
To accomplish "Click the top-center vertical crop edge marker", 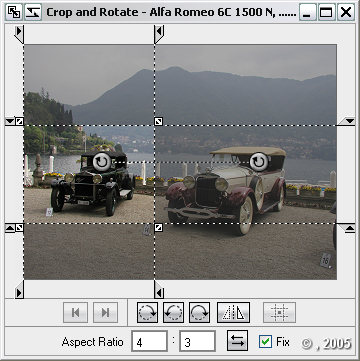I will 159,35.
